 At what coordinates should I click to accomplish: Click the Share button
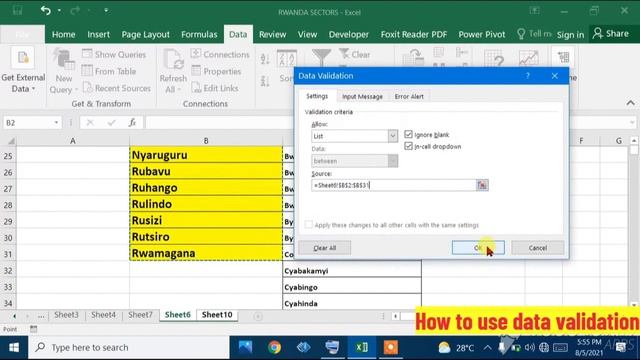pos(611,33)
